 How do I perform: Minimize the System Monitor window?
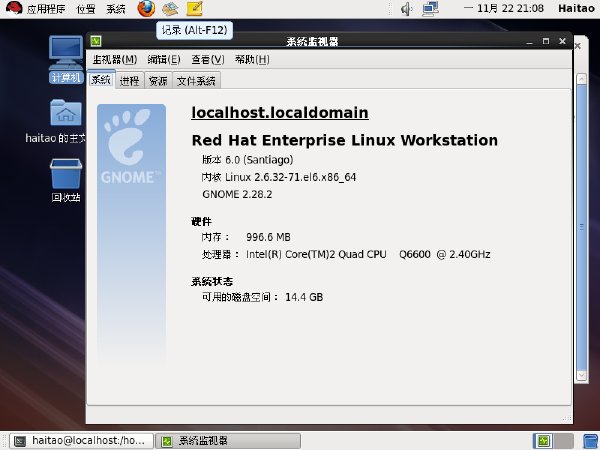[529, 41]
